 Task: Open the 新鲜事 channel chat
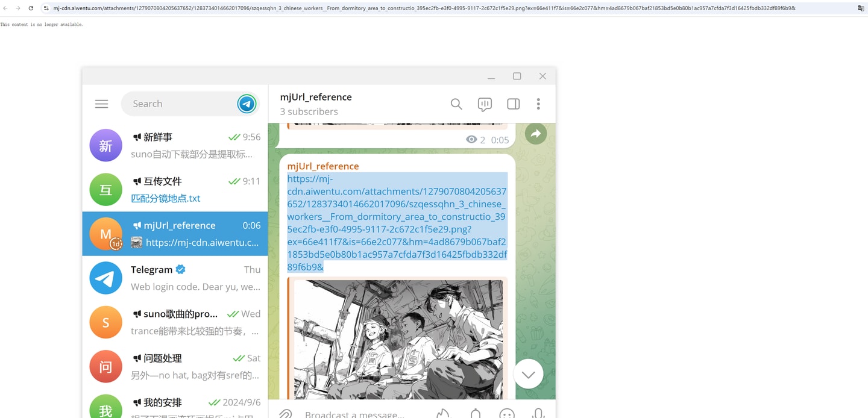tap(175, 146)
